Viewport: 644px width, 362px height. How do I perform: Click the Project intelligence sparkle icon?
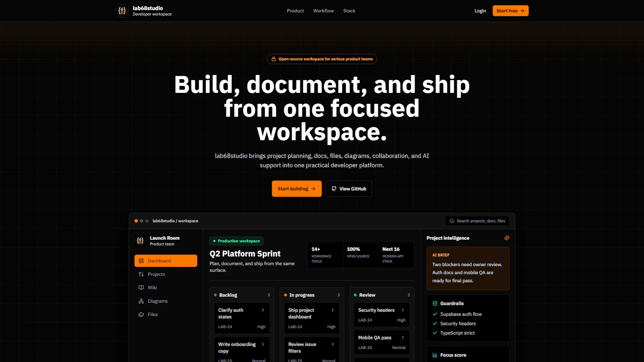point(507,238)
